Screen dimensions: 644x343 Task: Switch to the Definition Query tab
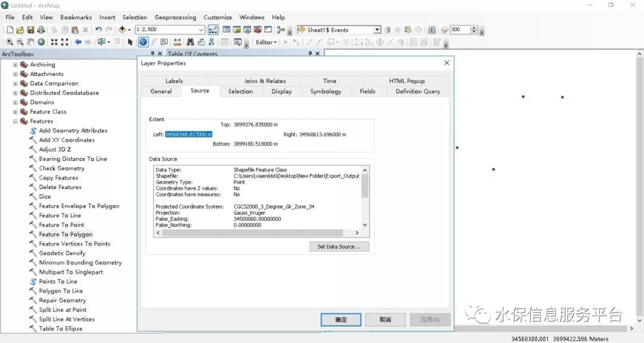417,91
